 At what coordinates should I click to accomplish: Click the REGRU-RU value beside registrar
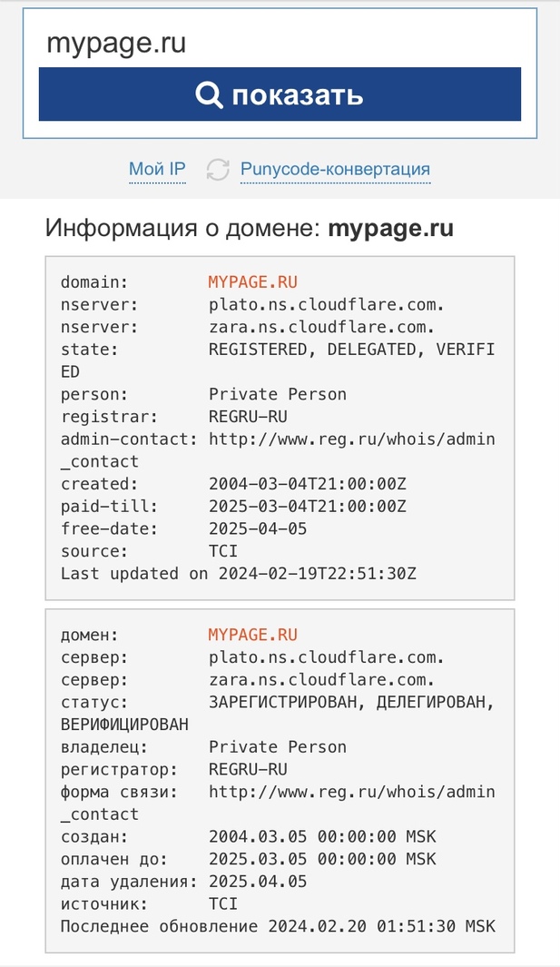click(248, 416)
